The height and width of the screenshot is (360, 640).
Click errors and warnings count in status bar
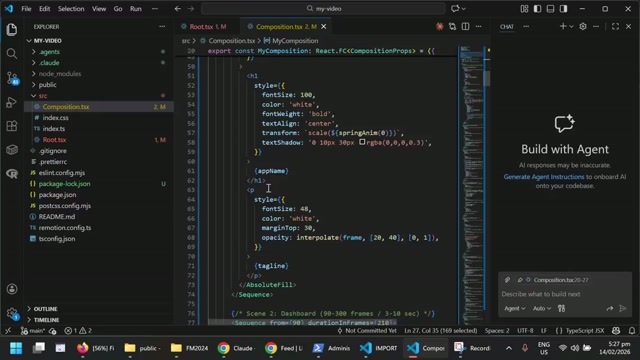pyautogui.click(x=78, y=331)
